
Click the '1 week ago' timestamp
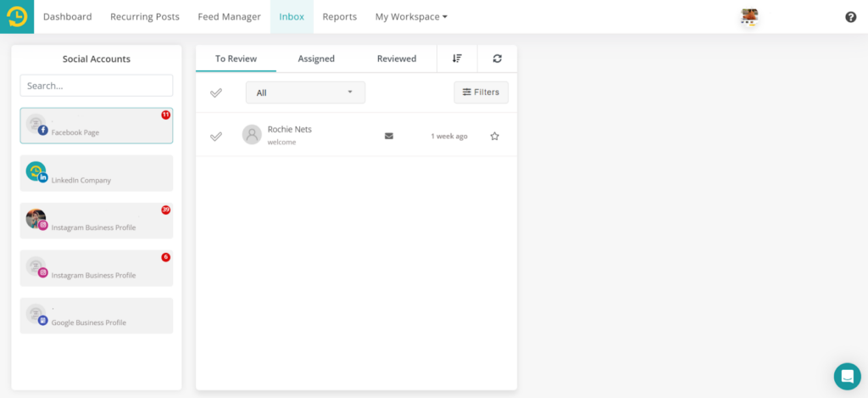click(449, 136)
